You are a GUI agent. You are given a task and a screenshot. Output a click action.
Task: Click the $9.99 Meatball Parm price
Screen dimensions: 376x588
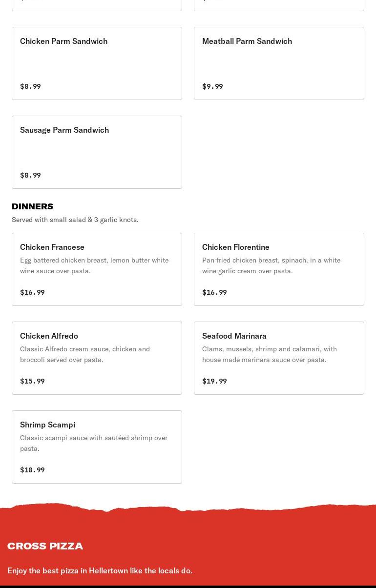click(x=212, y=86)
